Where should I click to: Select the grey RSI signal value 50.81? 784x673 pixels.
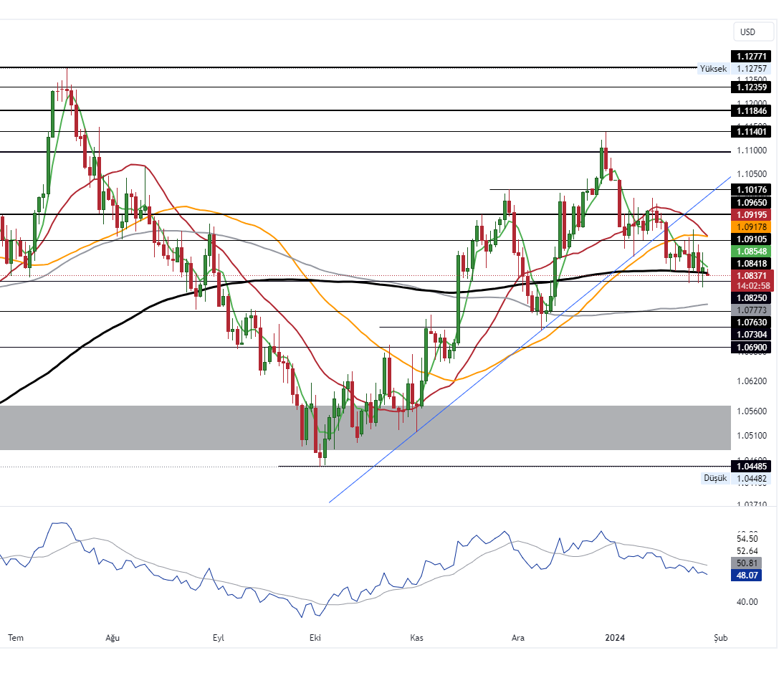click(x=747, y=563)
